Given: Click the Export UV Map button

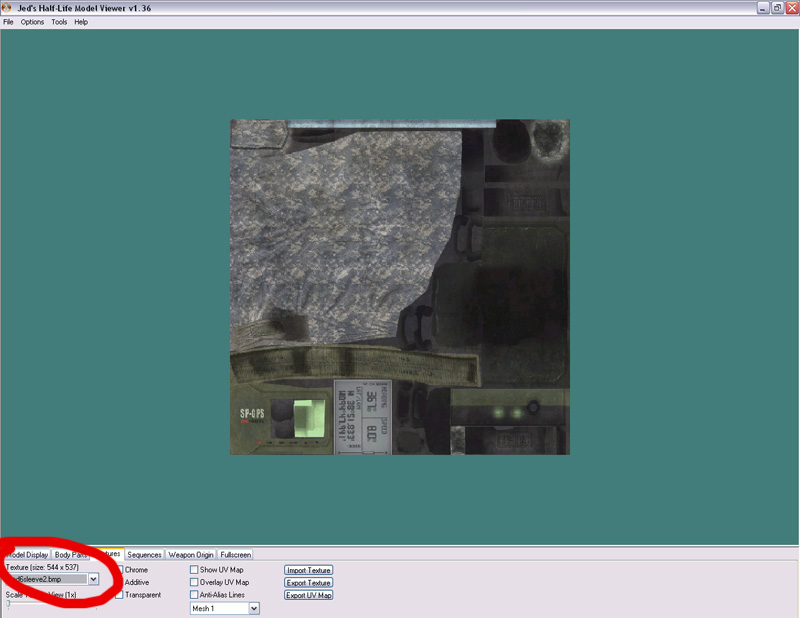Looking at the screenshot, I should tap(308, 595).
